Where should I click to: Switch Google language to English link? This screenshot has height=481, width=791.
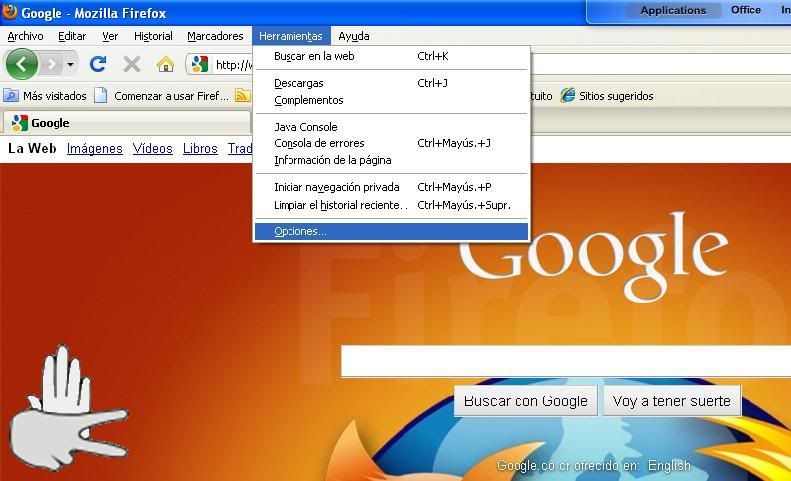tap(669, 465)
